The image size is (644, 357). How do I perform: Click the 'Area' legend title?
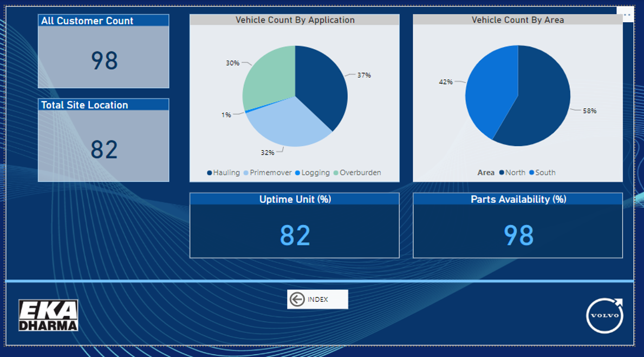[486, 173]
